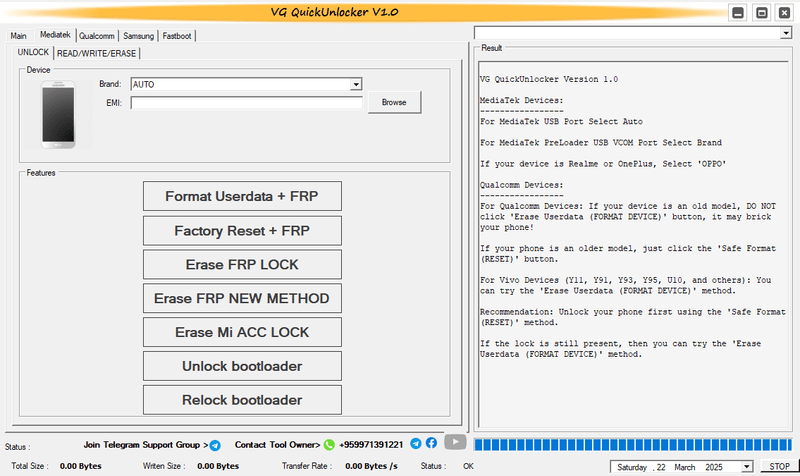Image resolution: width=800 pixels, height=476 pixels.
Task: Click 'Join Telegram Support Group >' text
Action: 146,445
